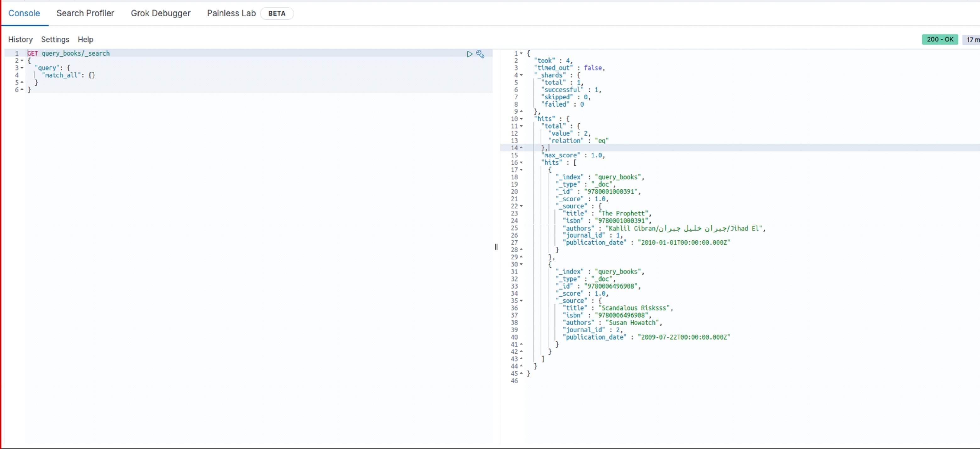
Task: Open the Grok Debugger tab
Action: (x=161, y=13)
